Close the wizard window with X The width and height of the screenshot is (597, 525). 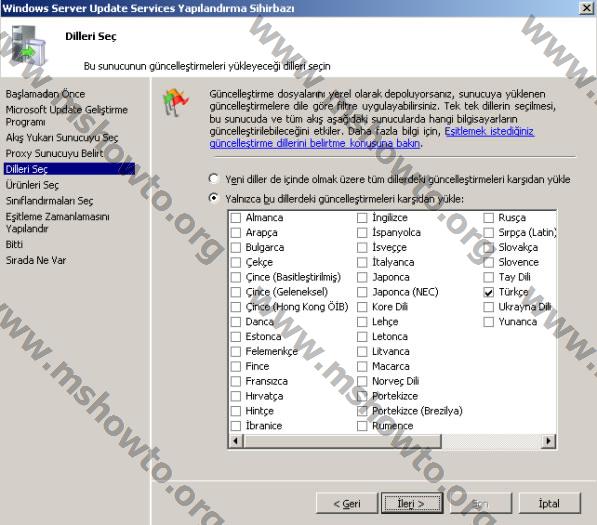point(586,8)
